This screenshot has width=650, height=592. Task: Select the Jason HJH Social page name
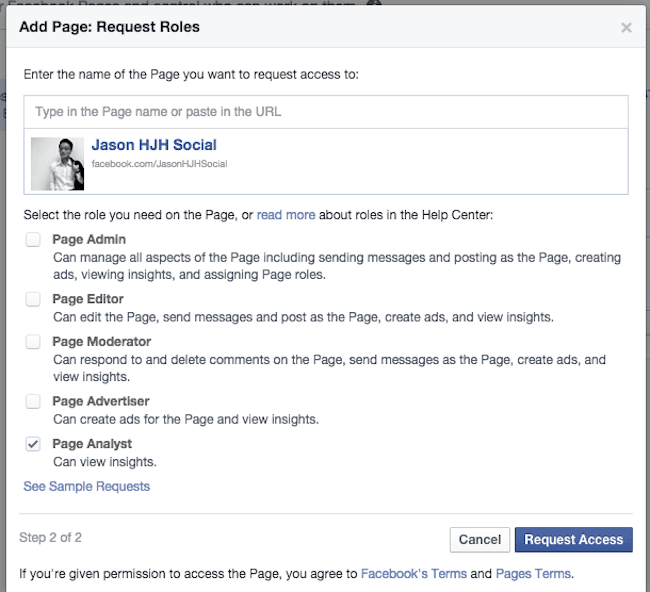pyautogui.click(x=154, y=145)
